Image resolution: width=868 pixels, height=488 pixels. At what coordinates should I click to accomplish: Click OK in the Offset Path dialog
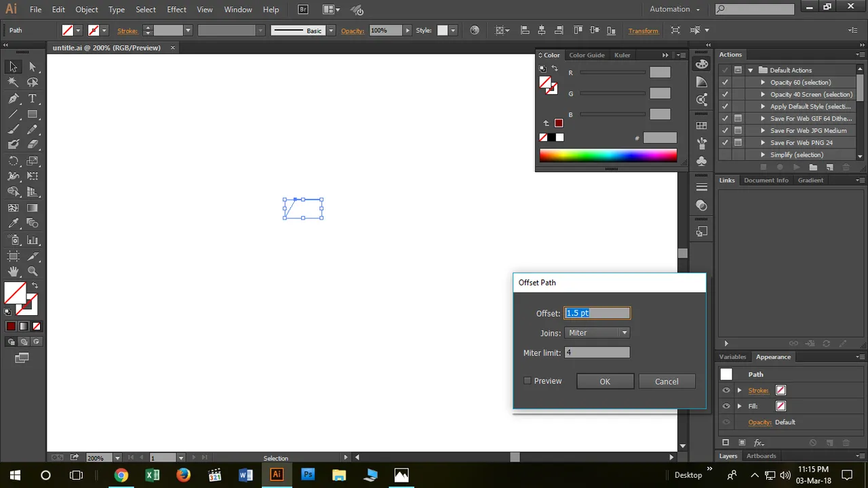pos(605,382)
